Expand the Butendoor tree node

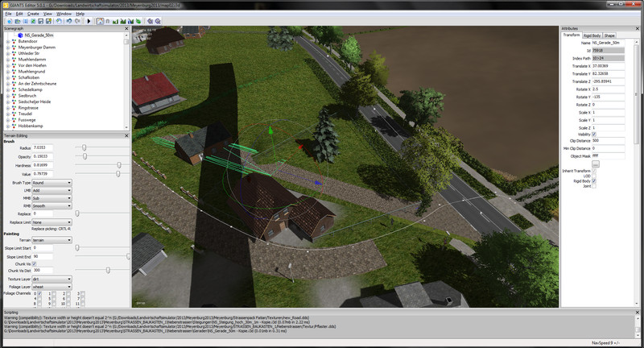click(8, 42)
